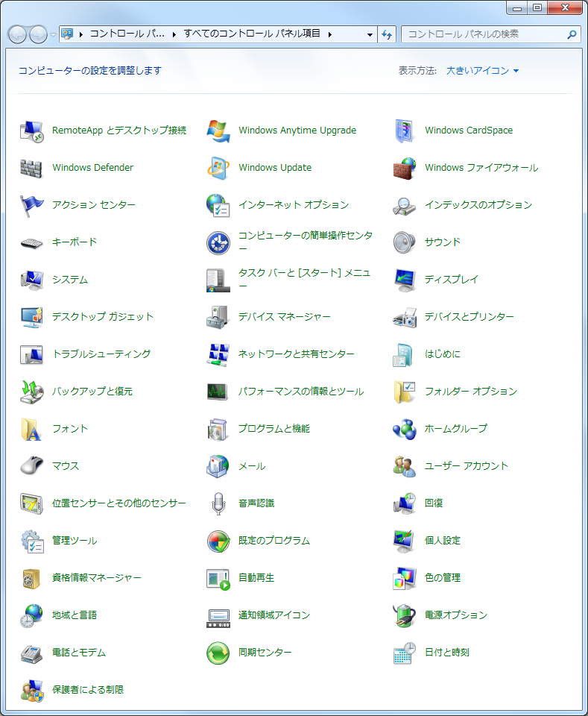
Task: Expand the recent pages arrow beside Forward
Action: (53, 34)
